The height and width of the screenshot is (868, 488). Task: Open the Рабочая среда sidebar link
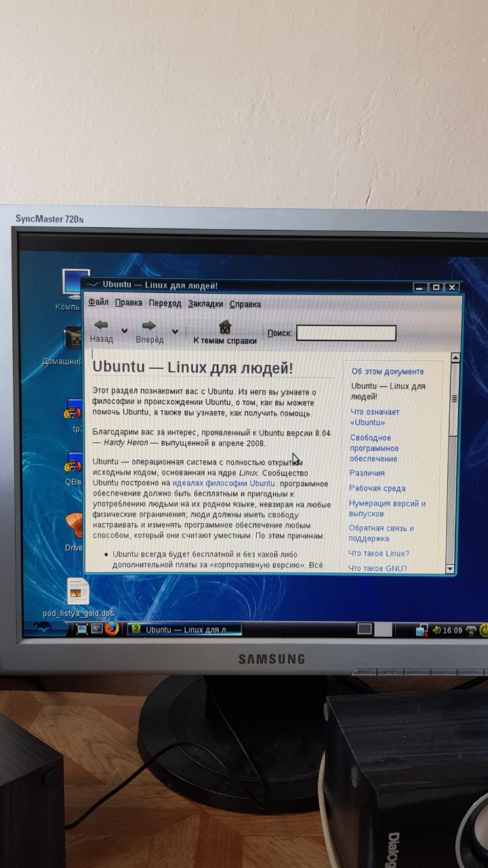click(x=378, y=488)
